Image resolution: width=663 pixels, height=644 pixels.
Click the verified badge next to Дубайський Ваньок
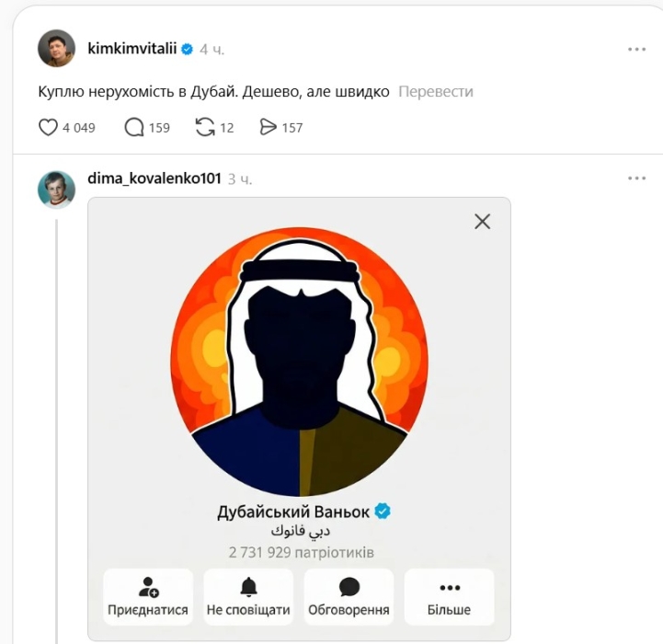pos(383,512)
